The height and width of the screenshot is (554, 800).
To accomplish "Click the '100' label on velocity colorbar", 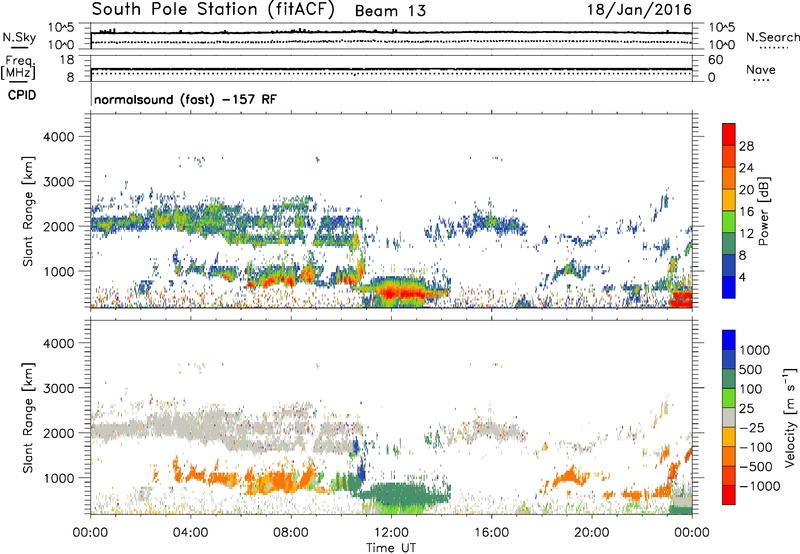I will coord(751,389).
